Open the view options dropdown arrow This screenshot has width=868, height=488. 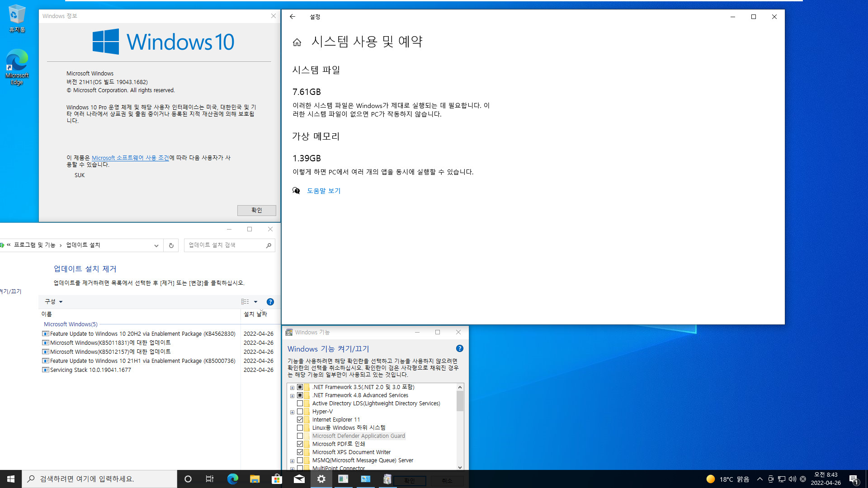[255, 302]
